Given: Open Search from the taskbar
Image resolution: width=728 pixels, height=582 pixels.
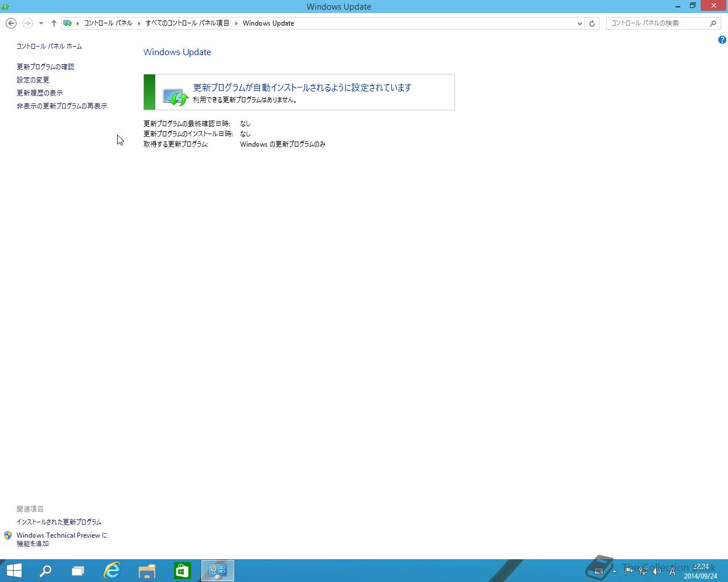Looking at the screenshot, I should (45, 571).
